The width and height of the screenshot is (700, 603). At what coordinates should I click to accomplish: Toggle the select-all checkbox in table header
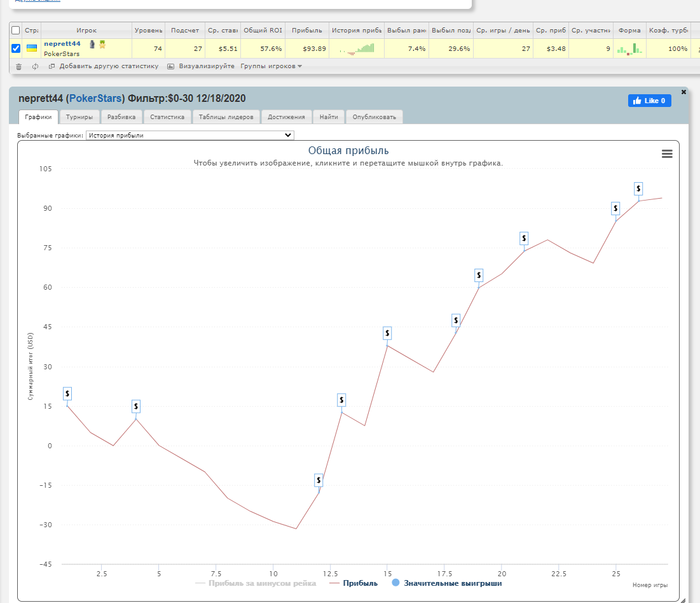[x=16, y=30]
